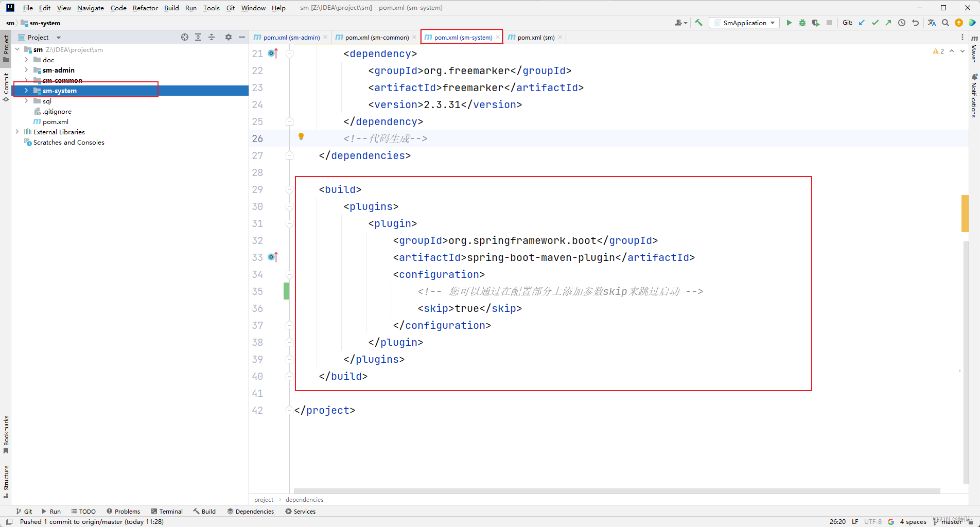
Task: Open the Refactor menu
Action: click(145, 8)
